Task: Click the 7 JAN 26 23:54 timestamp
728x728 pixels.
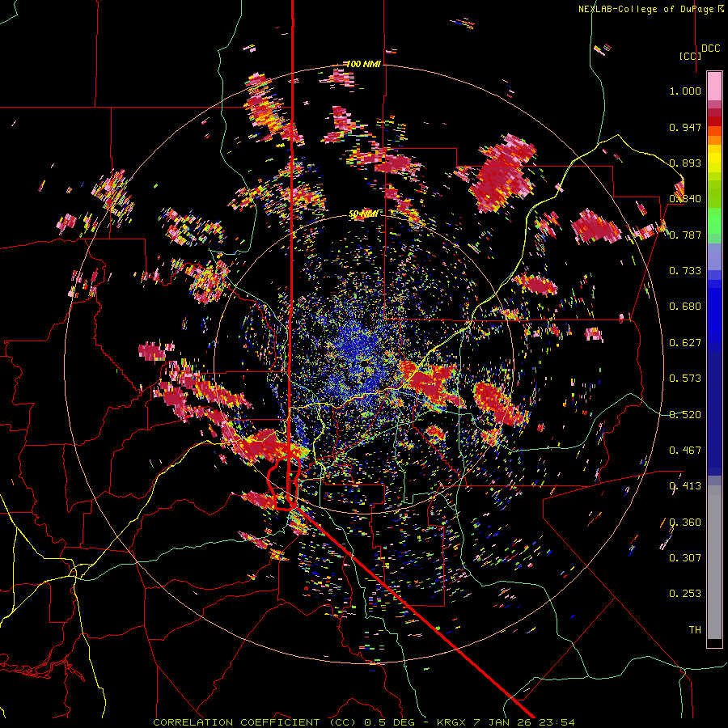Action: tap(523, 722)
